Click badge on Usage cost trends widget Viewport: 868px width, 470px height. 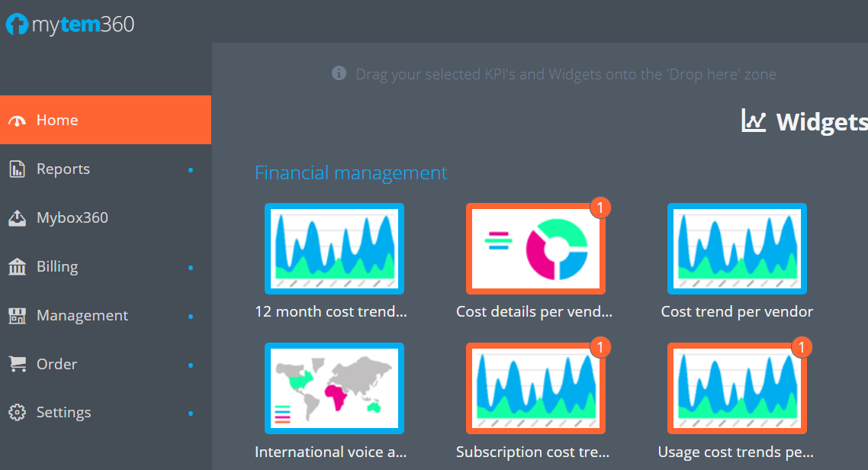[x=802, y=348]
